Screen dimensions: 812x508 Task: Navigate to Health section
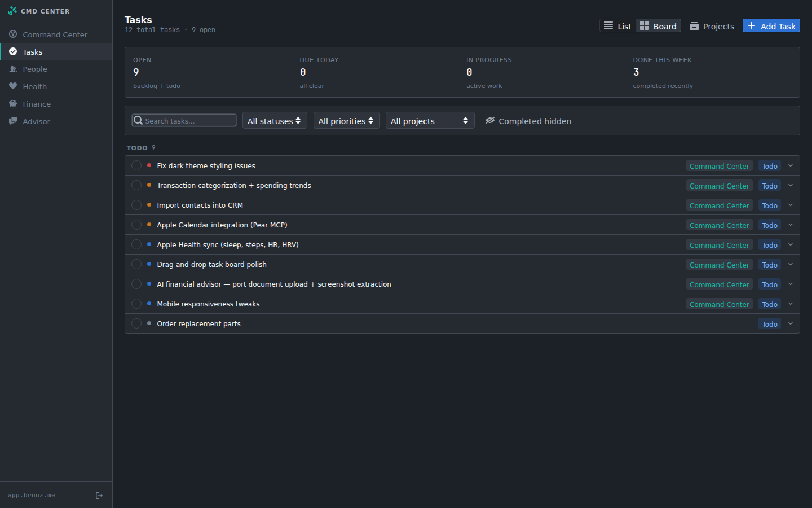point(56,86)
